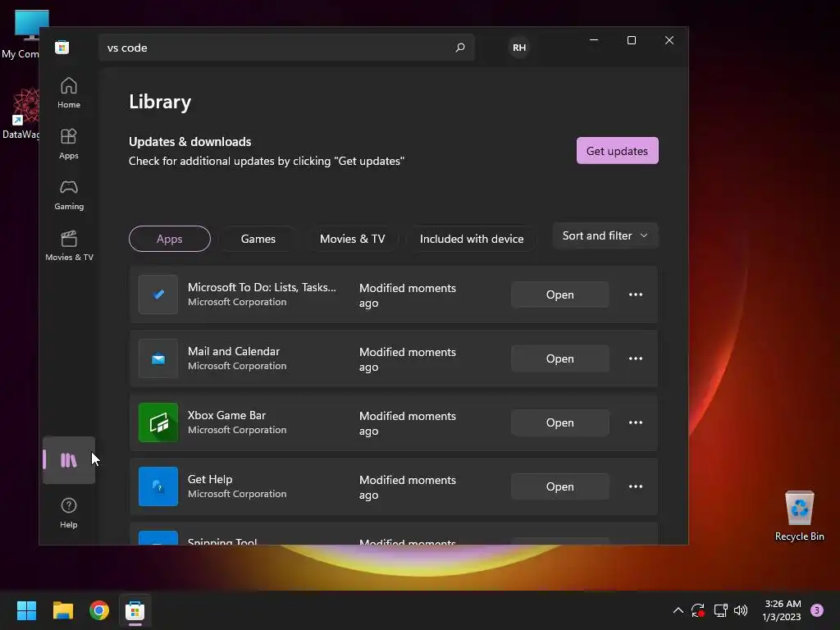
Task: Click the Xbox Game Bar app icon
Action: [158, 422]
